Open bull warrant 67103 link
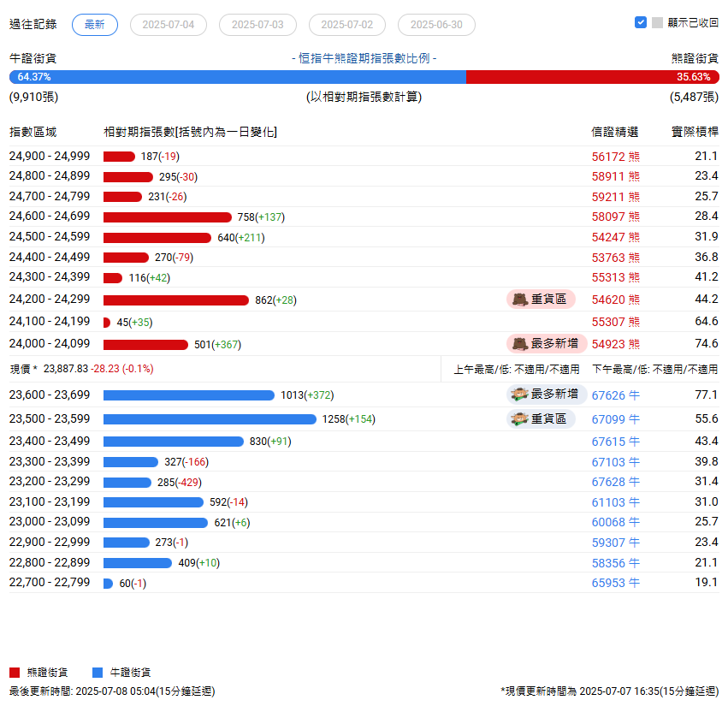Image resolution: width=728 pixels, height=706 pixels. (x=615, y=462)
